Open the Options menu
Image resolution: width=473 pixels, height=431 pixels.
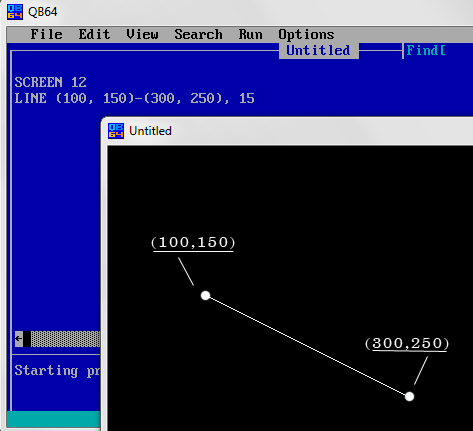pos(306,34)
